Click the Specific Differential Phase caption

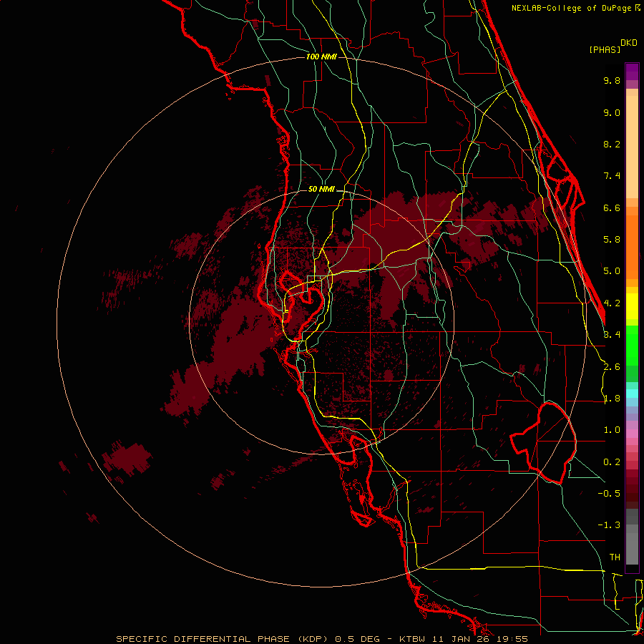[321, 639]
